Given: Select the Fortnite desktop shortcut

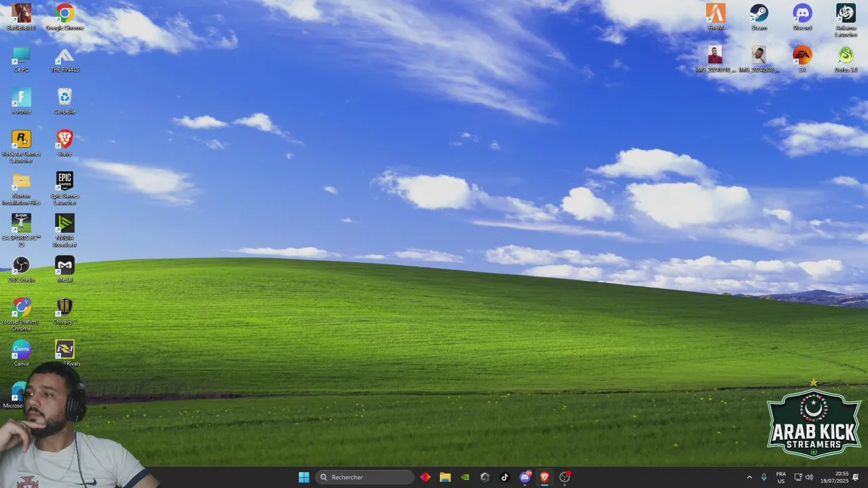Looking at the screenshot, I should click(21, 101).
